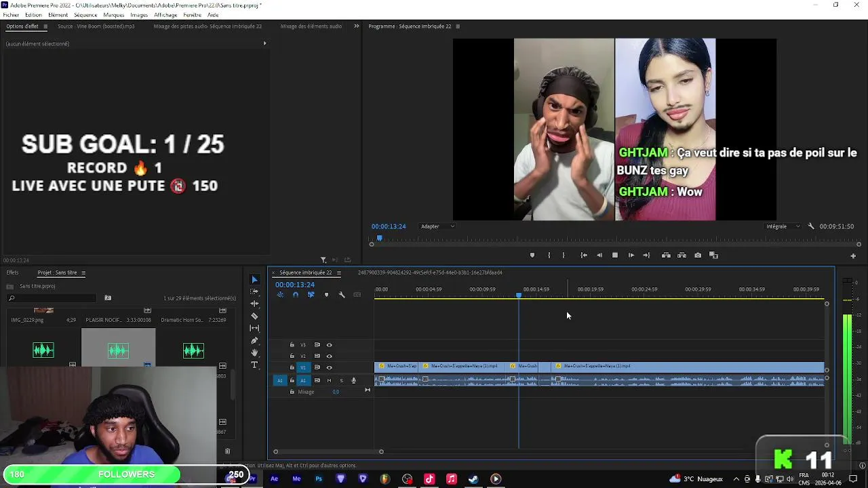Export frame with the camera icon
The image size is (868, 488).
[x=698, y=256]
